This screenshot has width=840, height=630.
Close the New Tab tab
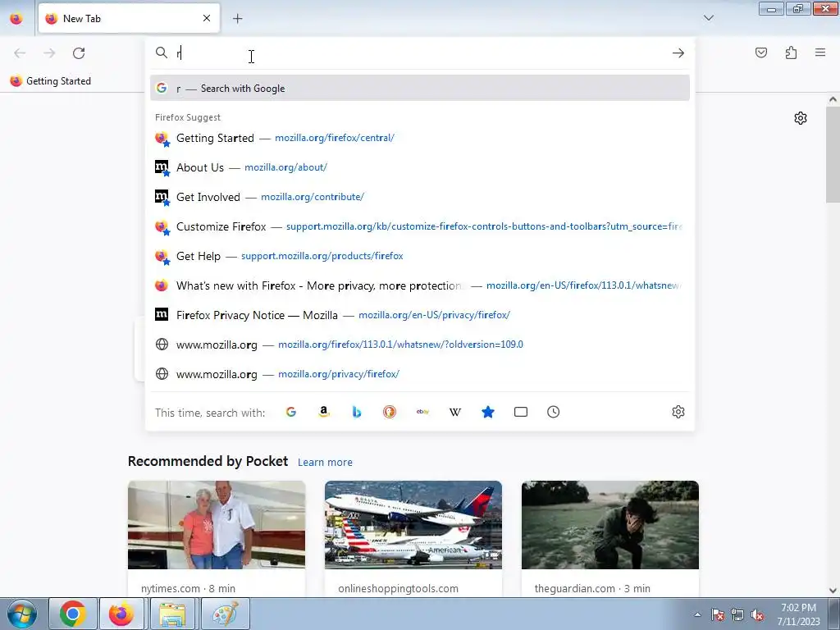207,18
